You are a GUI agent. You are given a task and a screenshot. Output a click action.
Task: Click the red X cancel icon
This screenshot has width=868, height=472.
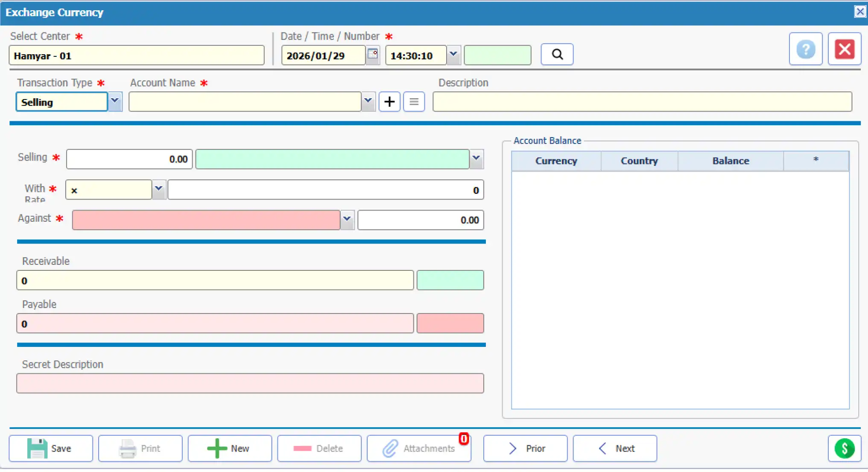tap(844, 49)
